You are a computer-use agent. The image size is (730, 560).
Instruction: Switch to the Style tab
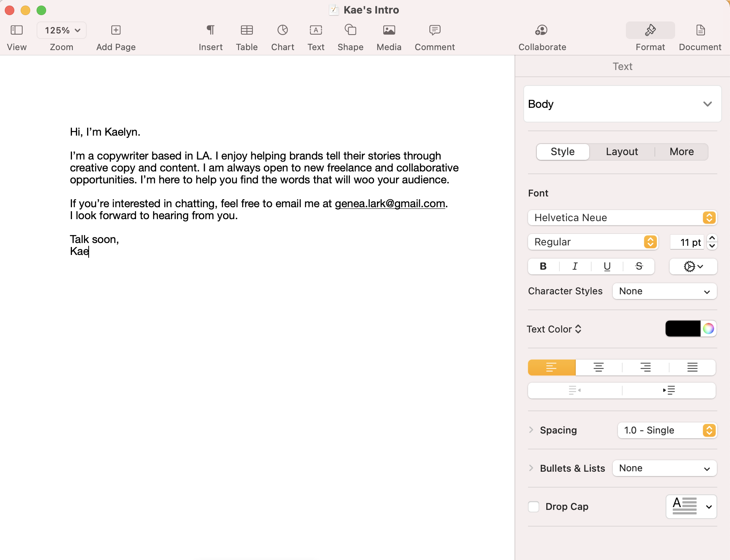[x=563, y=152]
